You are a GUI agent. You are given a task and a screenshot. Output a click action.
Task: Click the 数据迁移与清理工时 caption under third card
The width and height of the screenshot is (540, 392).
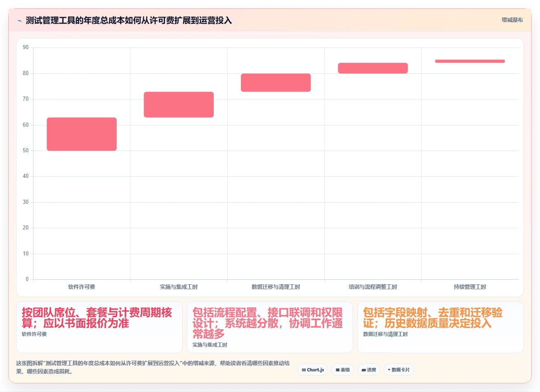385,334
